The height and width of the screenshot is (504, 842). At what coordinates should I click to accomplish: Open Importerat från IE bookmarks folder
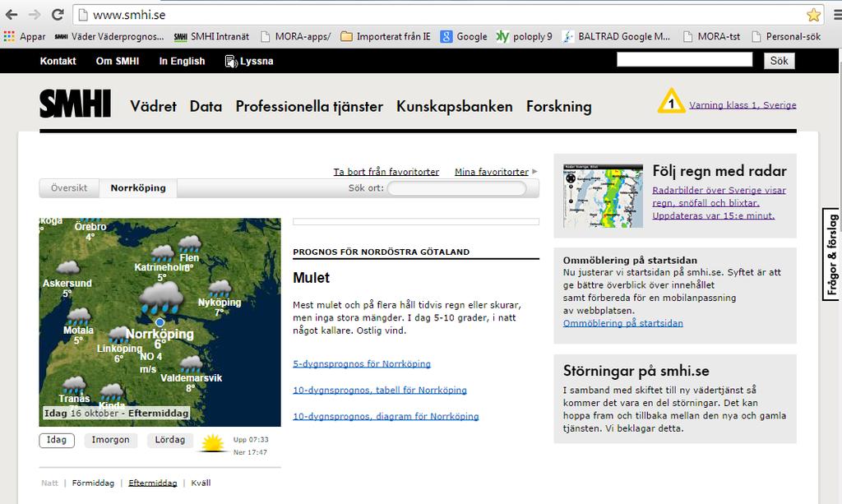(386, 36)
